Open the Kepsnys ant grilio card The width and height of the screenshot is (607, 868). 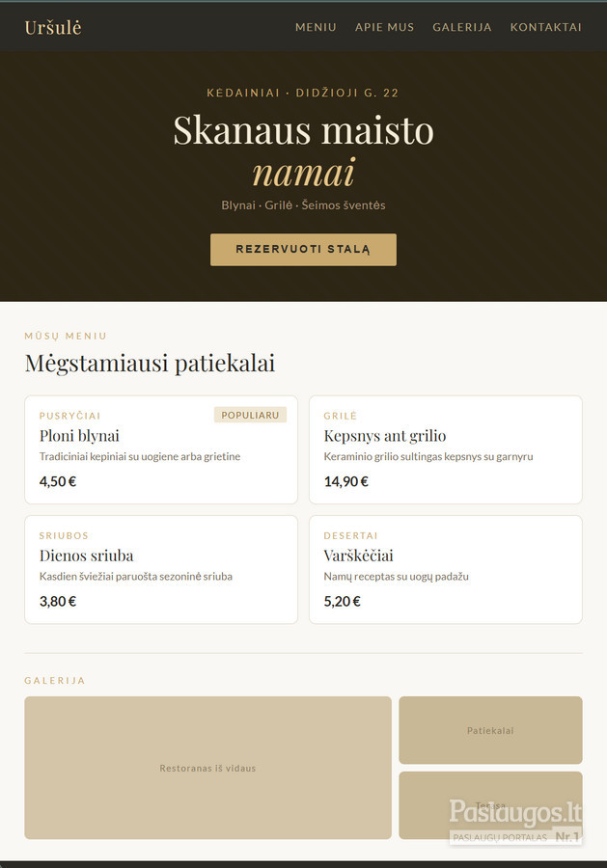[445, 449]
